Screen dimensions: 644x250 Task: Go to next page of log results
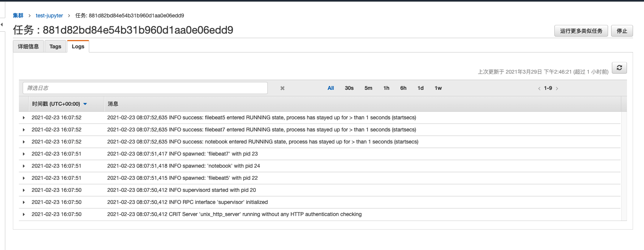pyautogui.click(x=557, y=88)
